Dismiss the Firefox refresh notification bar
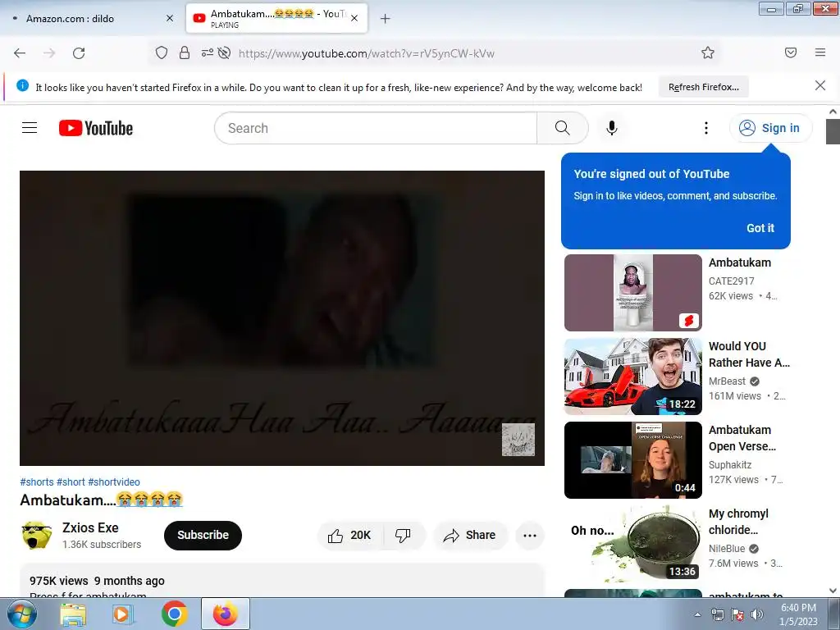This screenshot has width=840, height=630. [819, 85]
